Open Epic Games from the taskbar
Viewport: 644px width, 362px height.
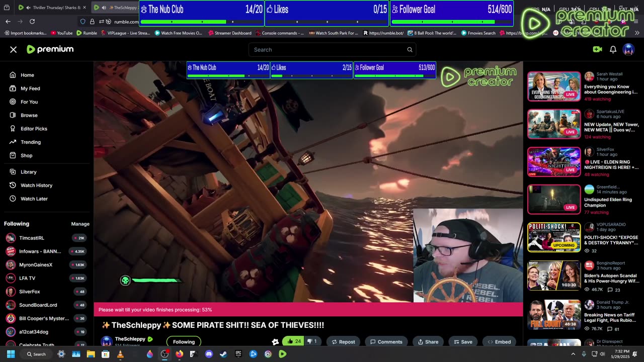(x=238, y=354)
